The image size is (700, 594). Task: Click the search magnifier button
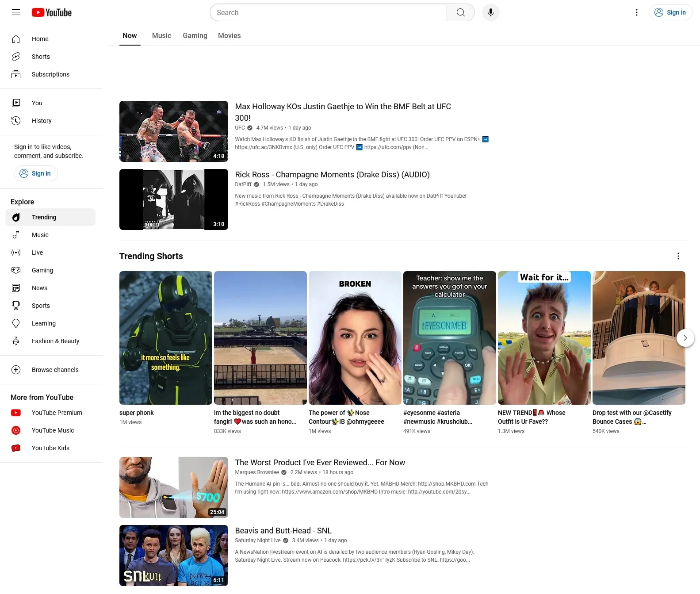460,12
